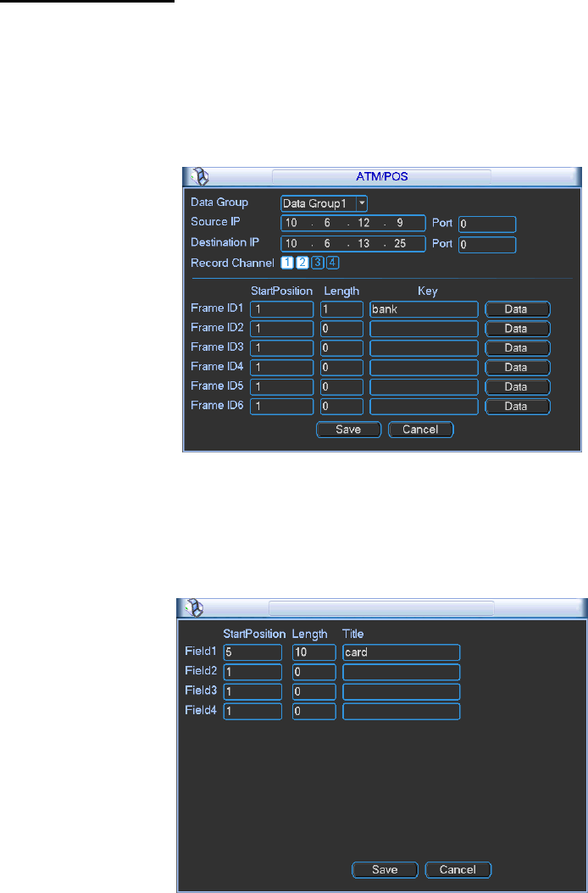588x893 pixels.
Task: Click Field3 Length field
Action: tap(314, 692)
